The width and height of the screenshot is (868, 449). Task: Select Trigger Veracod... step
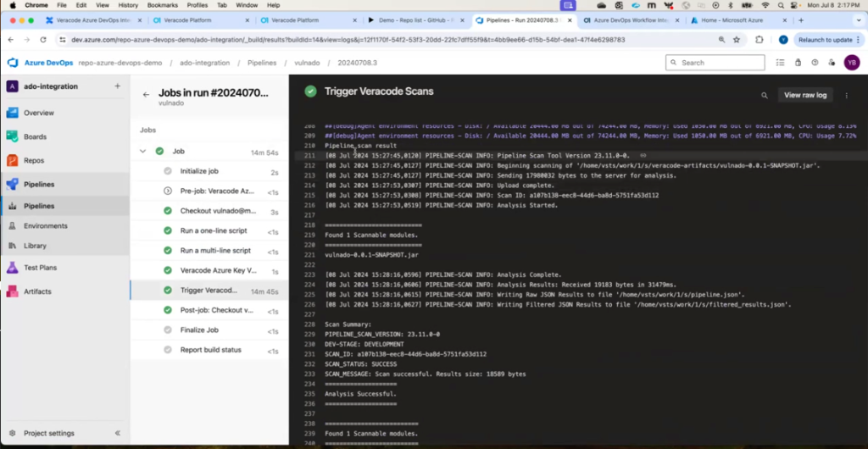coord(209,291)
